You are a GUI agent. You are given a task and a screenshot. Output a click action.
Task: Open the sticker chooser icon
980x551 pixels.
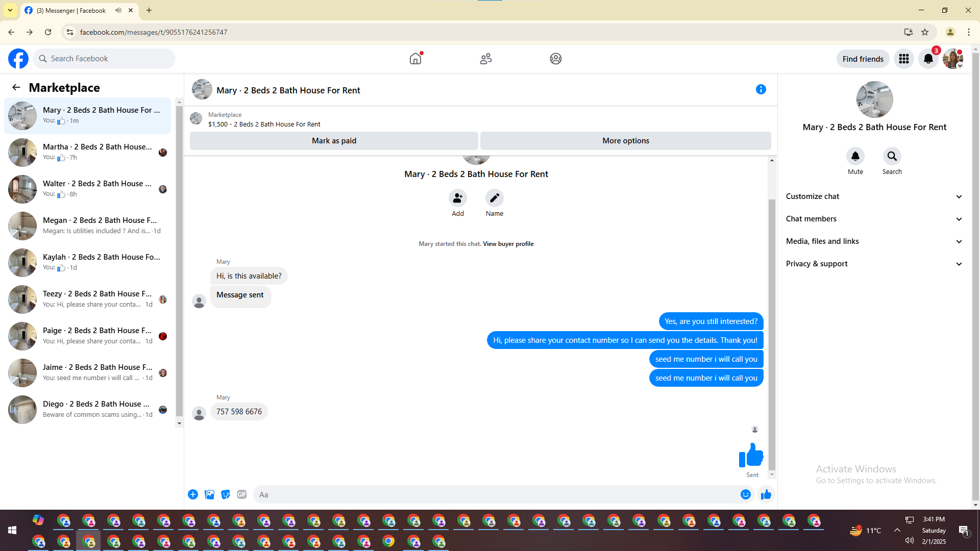coord(226,494)
